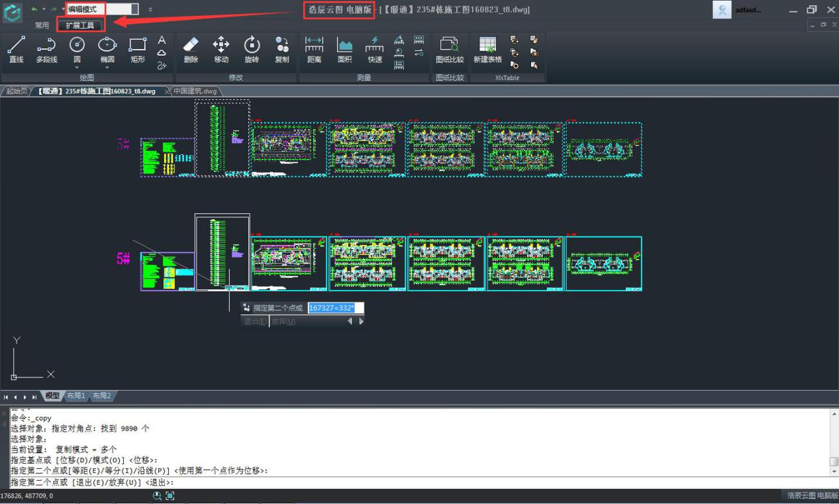839x504 pixels.
Task: Click the list-style measurement icon in 测量 group
Action: (399, 65)
